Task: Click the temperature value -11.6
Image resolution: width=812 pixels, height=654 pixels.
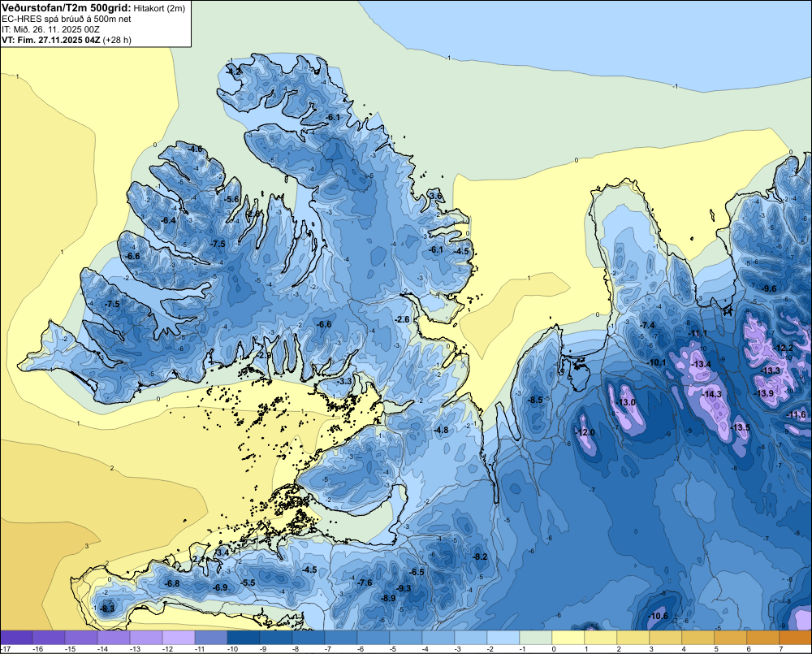Action: point(797,414)
